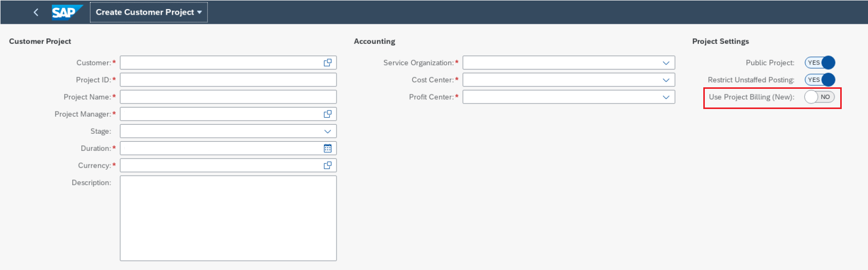
Task: Enable the Use Project Billing (New) switch
Action: tap(819, 97)
